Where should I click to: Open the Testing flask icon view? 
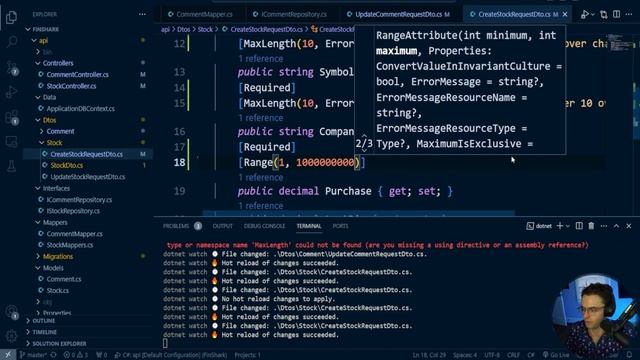tap(11, 166)
